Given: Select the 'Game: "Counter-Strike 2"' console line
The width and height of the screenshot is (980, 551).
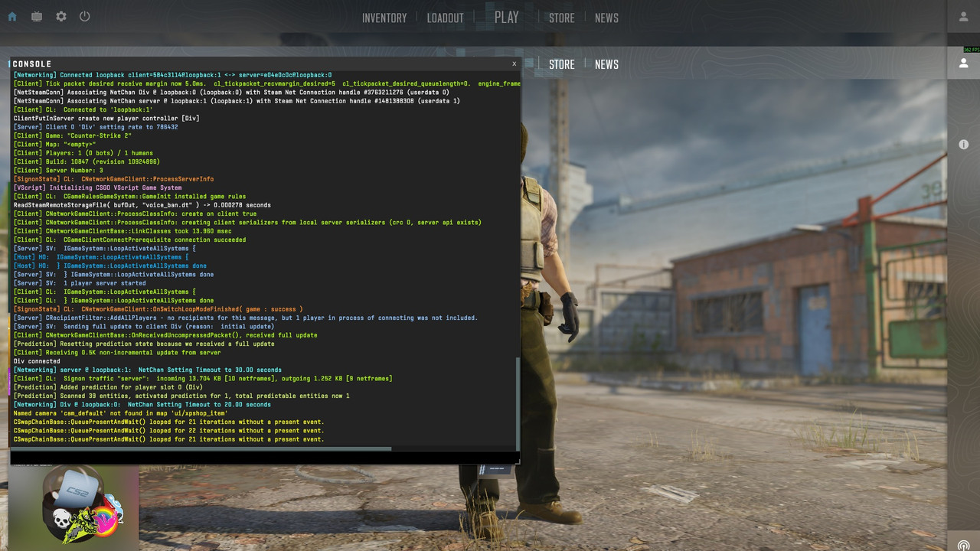Looking at the screenshot, I should pos(72,135).
